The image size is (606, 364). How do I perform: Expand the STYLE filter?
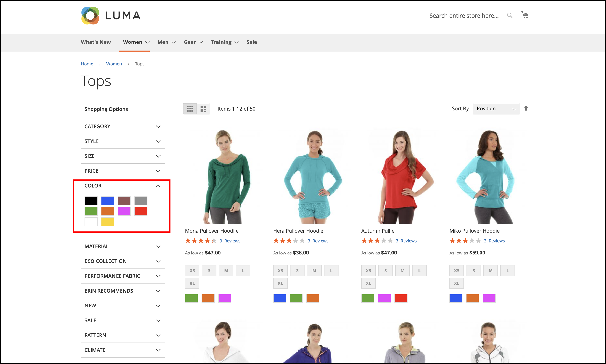click(123, 141)
